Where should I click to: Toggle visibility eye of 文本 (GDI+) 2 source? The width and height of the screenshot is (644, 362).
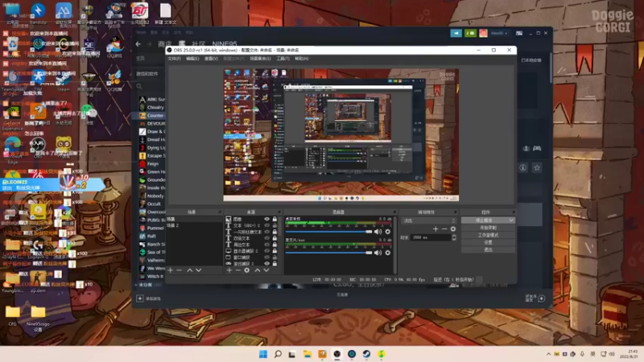tap(267, 225)
